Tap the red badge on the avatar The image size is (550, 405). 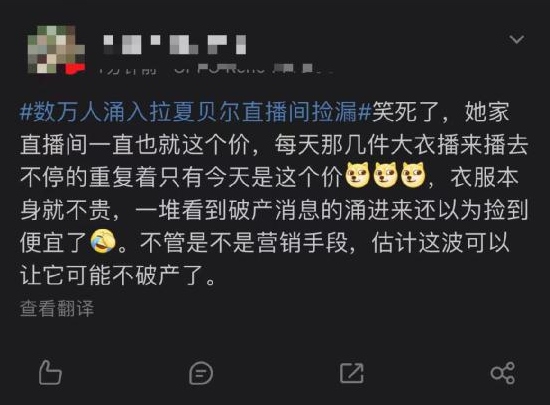pos(75,68)
